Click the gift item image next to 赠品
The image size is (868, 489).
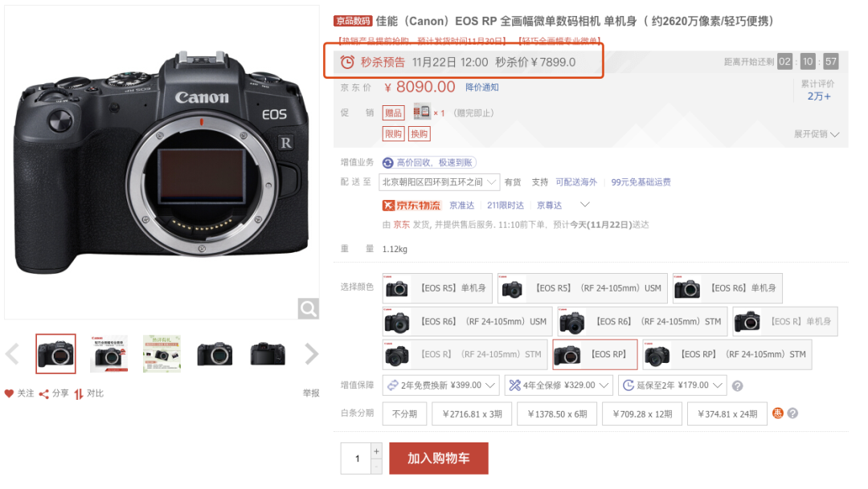coord(421,112)
